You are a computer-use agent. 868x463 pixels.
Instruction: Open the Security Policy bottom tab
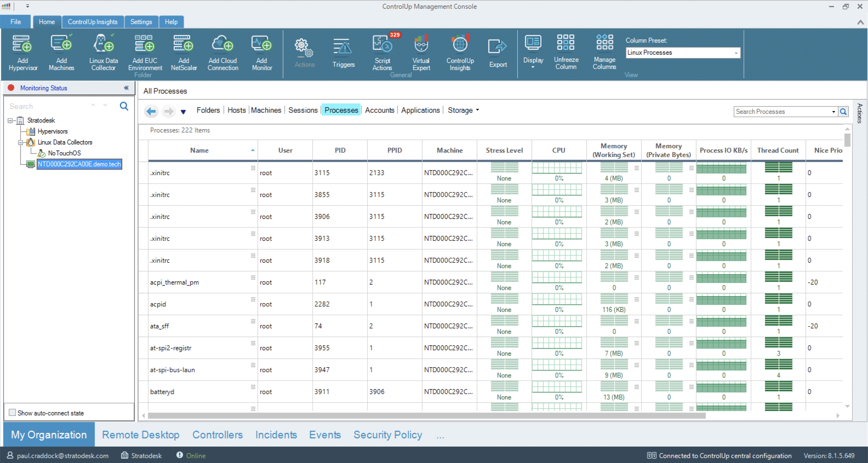[x=388, y=435]
